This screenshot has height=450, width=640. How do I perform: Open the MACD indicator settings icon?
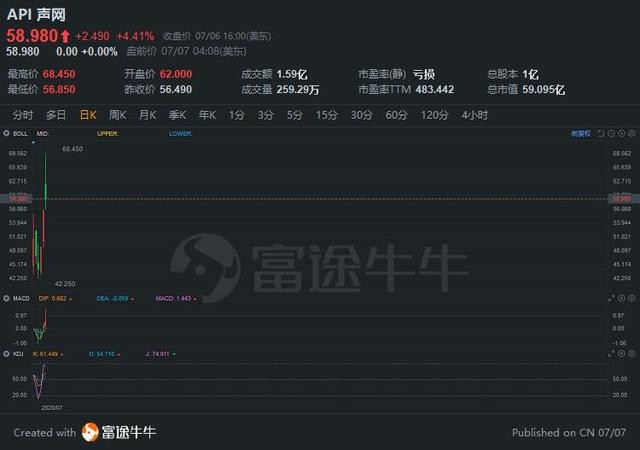tap(6, 299)
